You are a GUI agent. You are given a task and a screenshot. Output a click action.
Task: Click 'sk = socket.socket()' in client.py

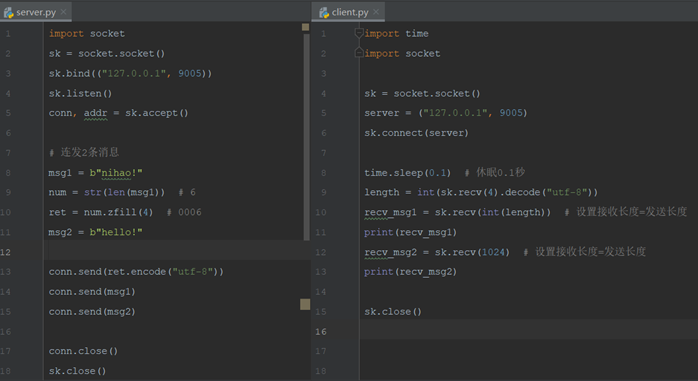[422, 93]
